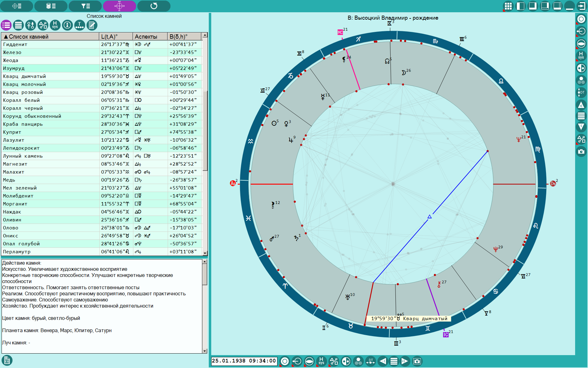This screenshot has width=588, height=368.
Task: Toggle the detailed stone list view button
Action: pos(6,25)
